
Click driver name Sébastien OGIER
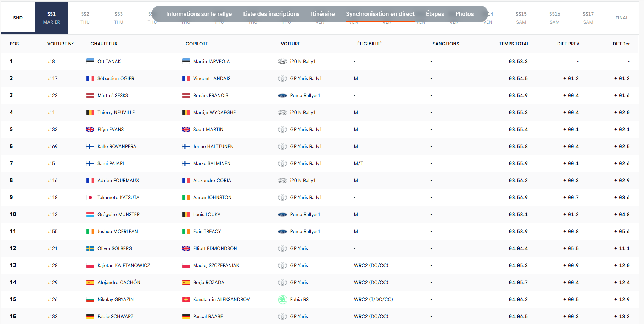click(116, 79)
